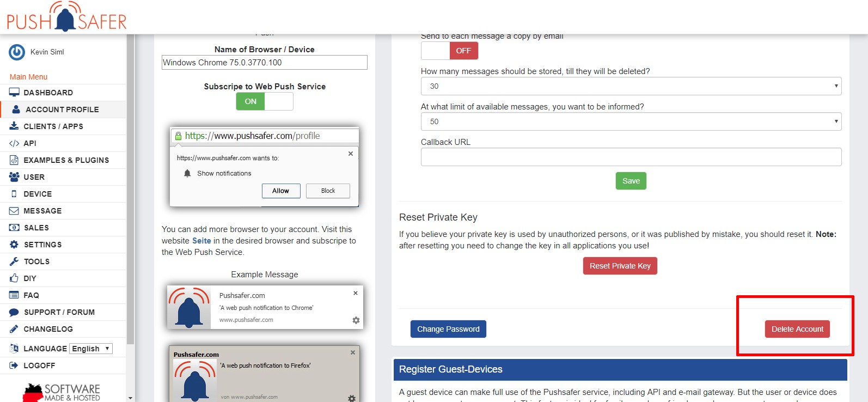868x402 pixels.
Task: Open the FAQ menu entry
Action: [63, 295]
